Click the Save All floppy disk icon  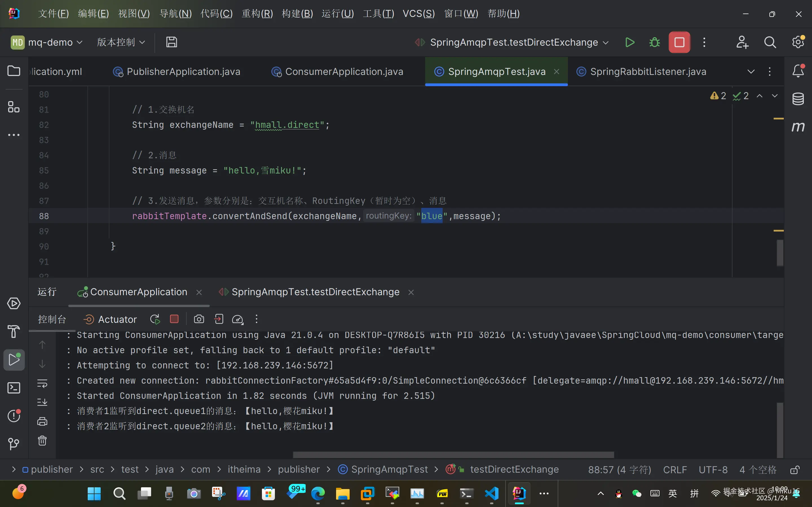pyautogui.click(x=171, y=42)
